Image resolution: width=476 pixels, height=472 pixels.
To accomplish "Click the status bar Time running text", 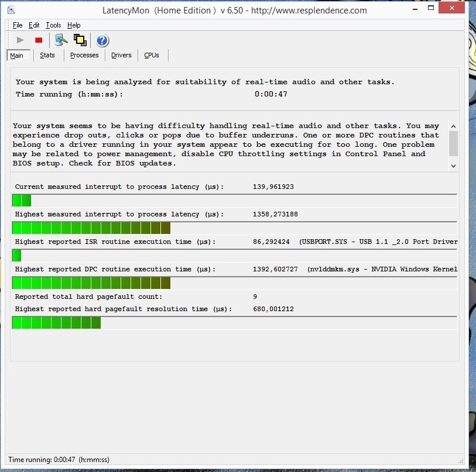I will (59, 460).
